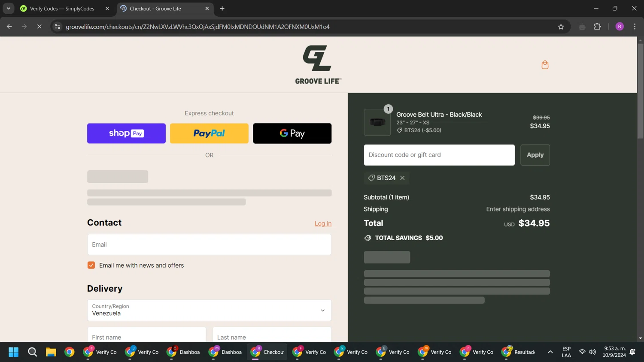Open the Windows Start menu
Image resolution: width=644 pixels, height=362 pixels.
[x=13, y=352]
